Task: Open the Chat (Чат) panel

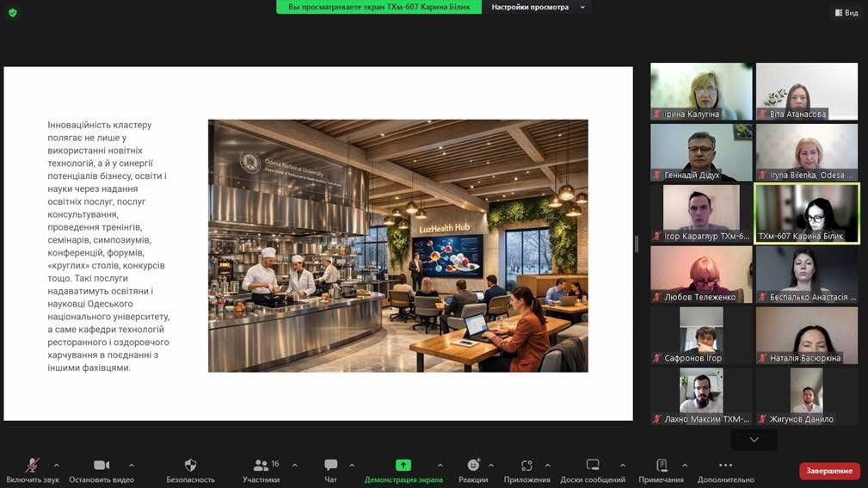Action: click(x=330, y=466)
